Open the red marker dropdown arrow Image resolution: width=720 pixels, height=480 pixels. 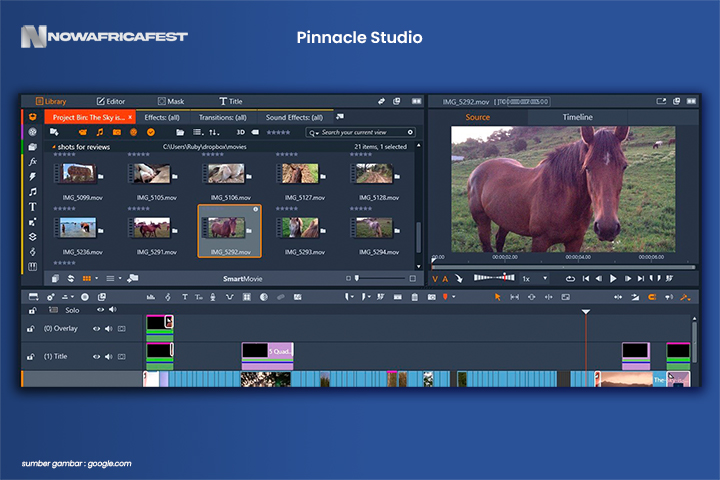tap(454, 297)
